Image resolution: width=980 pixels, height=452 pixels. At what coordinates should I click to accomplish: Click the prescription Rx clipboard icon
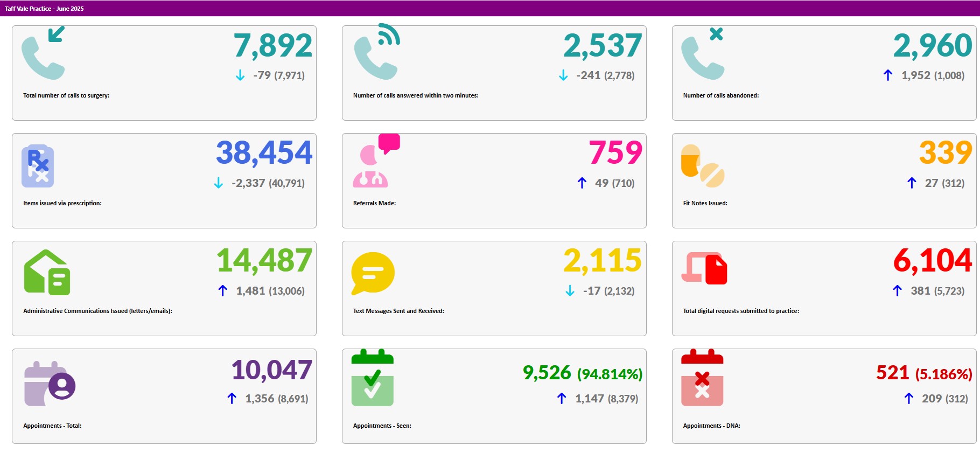point(38,166)
